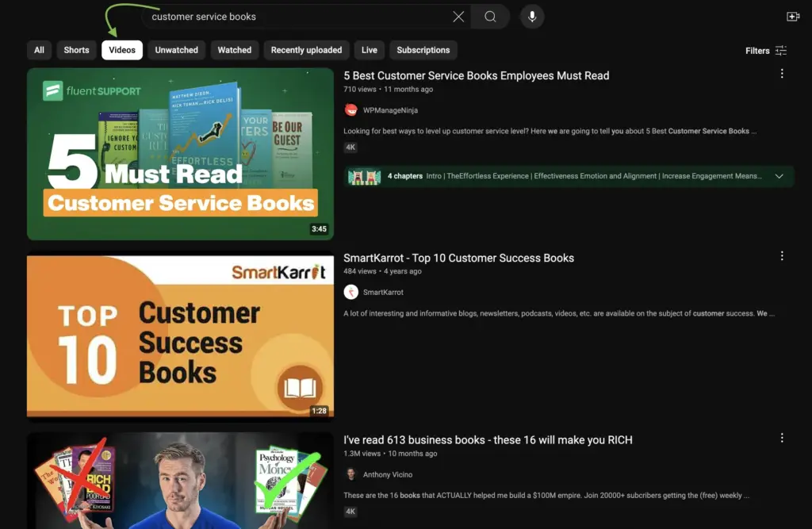Click the description starting These are the 16 books

pos(546,496)
